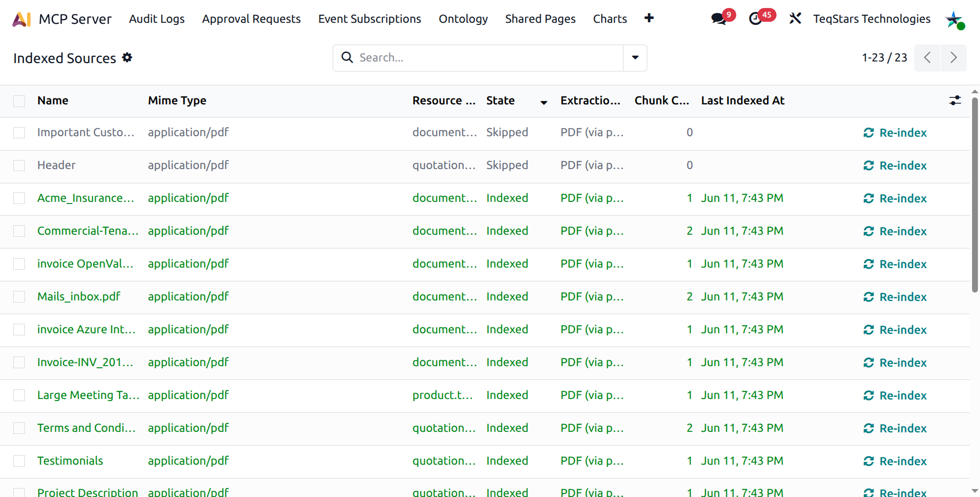Image resolution: width=980 pixels, height=497 pixels.
Task: Sort by Last Indexed At column
Action: 743,101
